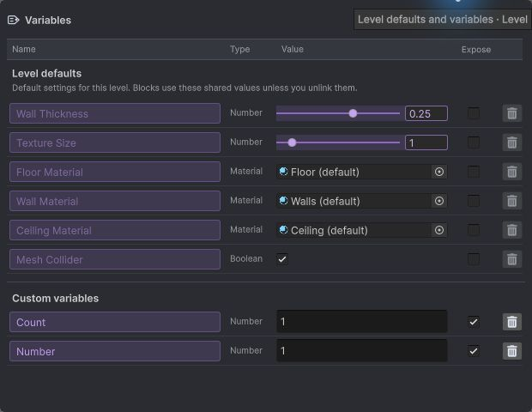Toggle Expose for Wall Thickness
The image size is (532, 412).
click(474, 113)
